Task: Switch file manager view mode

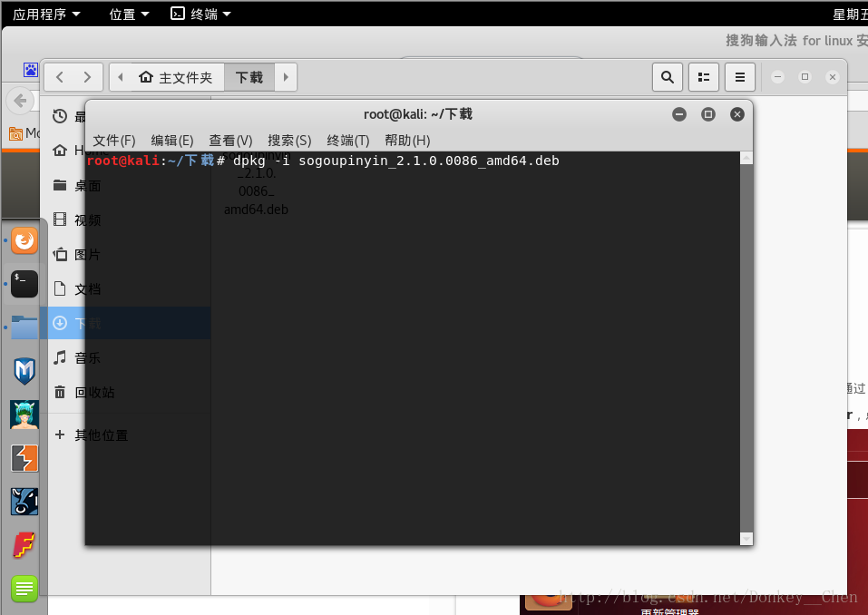Action: tap(704, 77)
